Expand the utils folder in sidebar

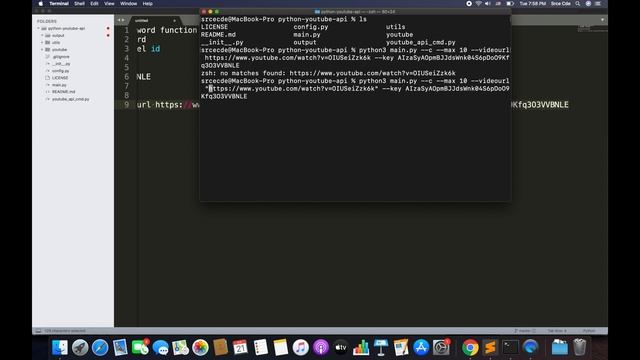click(42, 42)
